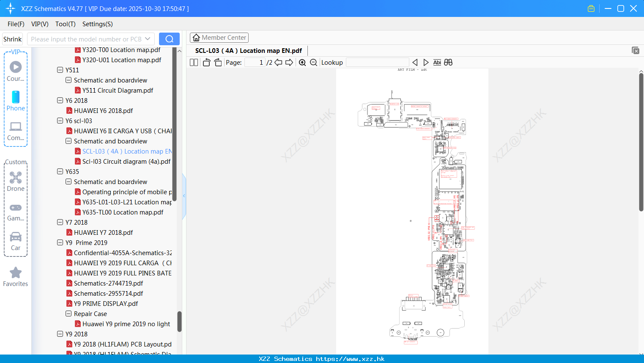Click the binoculars search icon

(448, 63)
